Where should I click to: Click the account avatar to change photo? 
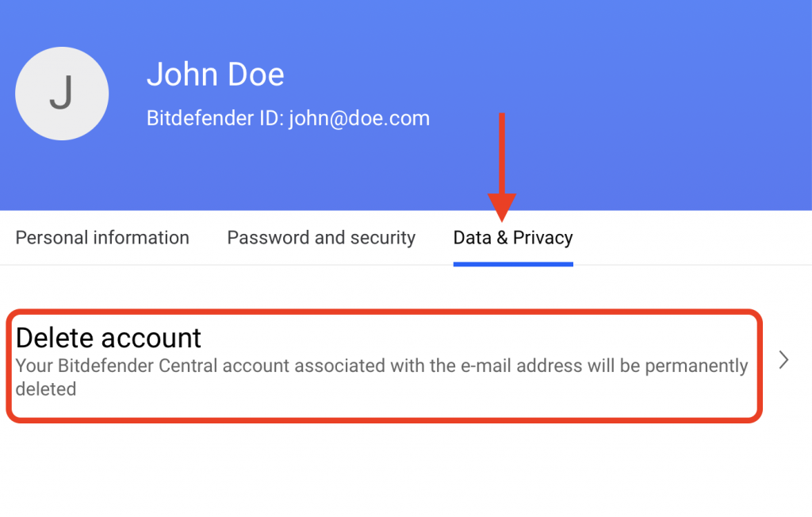[x=62, y=93]
